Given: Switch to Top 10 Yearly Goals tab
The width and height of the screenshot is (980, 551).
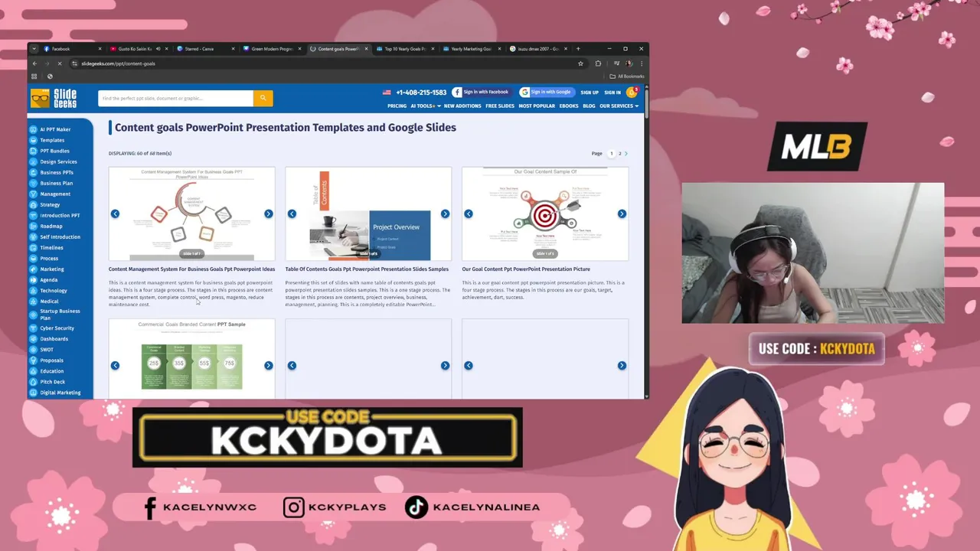Looking at the screenshot, I should 404,49.
